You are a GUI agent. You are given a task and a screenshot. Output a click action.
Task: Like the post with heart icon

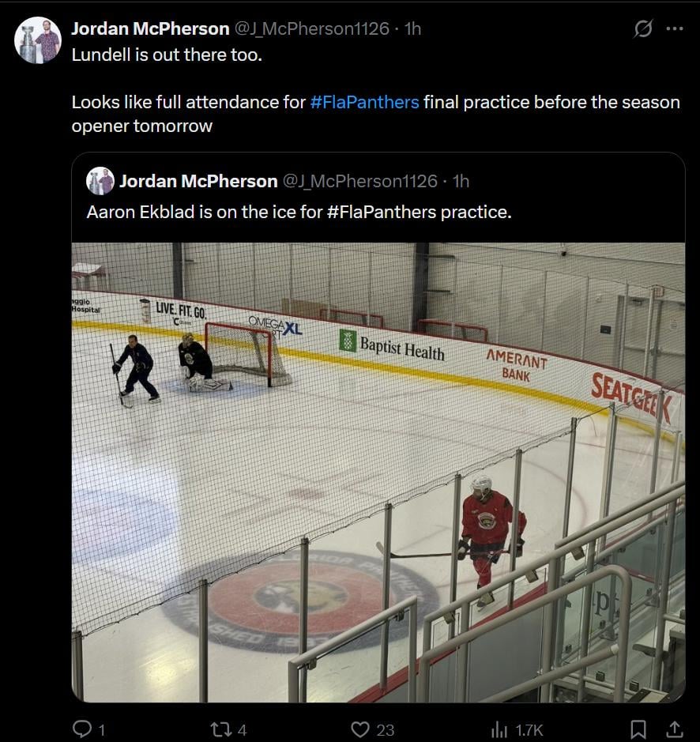(360, 729)
